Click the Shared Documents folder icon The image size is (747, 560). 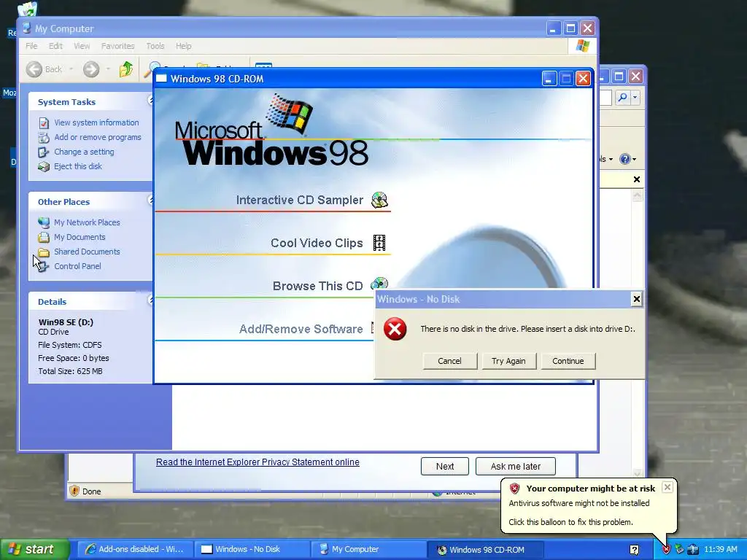[44, 252]
